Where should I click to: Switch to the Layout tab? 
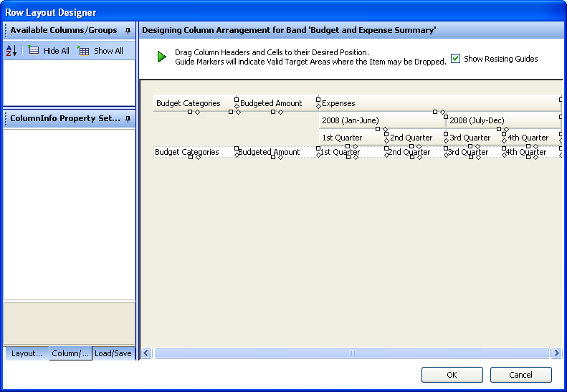click(27, 353)
